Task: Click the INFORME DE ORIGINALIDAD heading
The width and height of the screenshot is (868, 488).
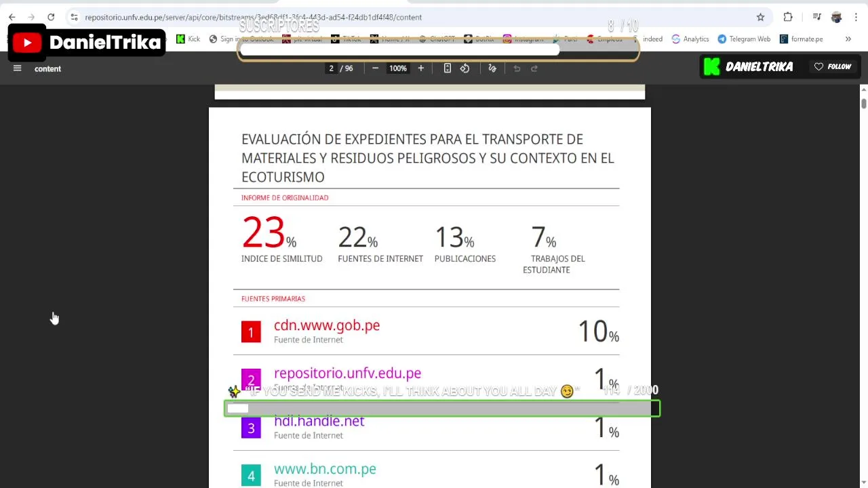Action: point(285,198)
